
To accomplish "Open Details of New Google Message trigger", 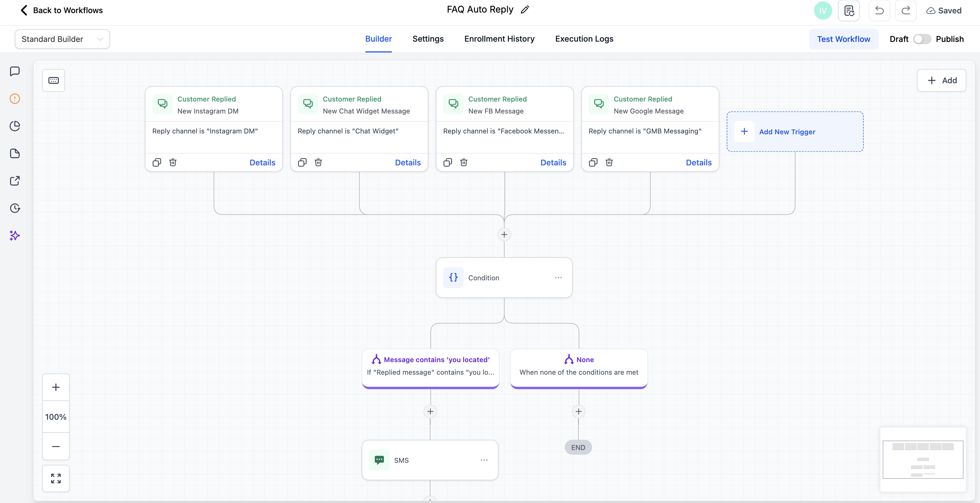I will point(698,163).
